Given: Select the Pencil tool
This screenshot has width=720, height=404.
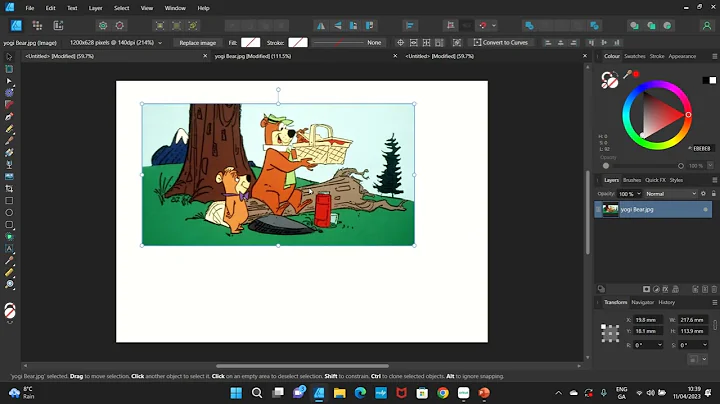Looking at the screenshot, I should tap(9, 129).
